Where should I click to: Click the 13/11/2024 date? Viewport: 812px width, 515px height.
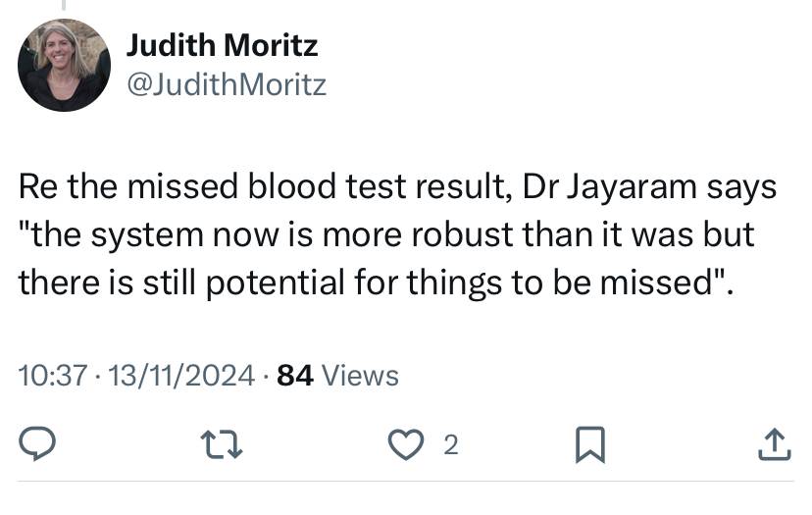click(x=181, y=376)
